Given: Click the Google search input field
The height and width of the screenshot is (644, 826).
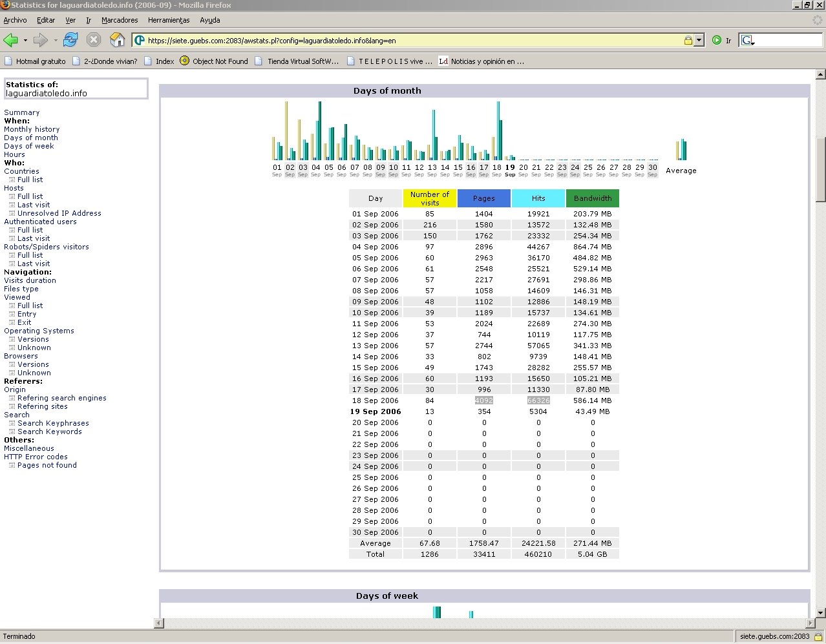Looking at the screenshot, I should (789, 40).
